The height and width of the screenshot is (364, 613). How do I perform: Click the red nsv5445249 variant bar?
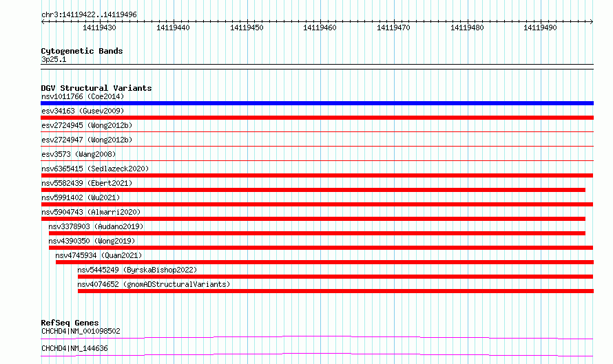coord(335,277)
